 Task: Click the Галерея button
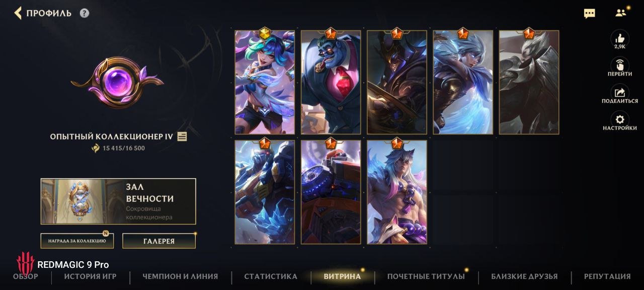click(x=159, y=241)
